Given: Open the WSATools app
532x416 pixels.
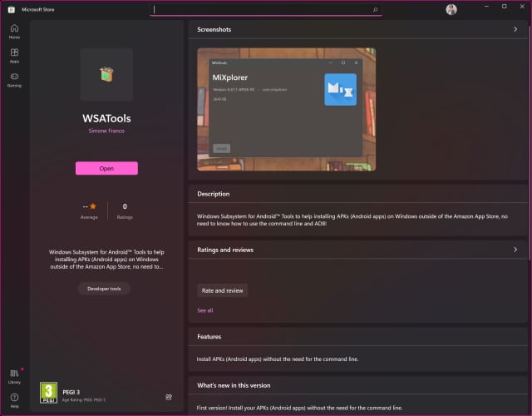Looking at the screenshot, I should [x=106, y=168].
